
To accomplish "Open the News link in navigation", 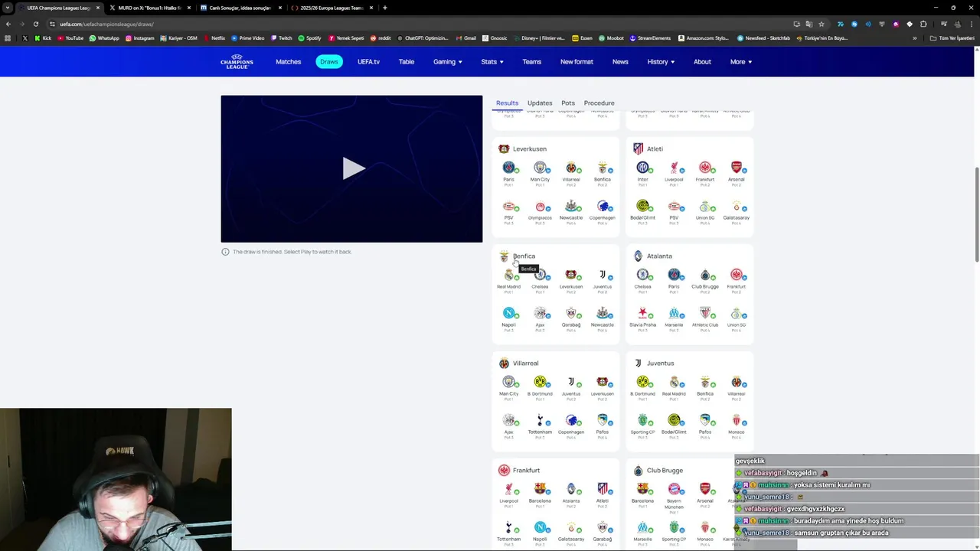I will [620, 61].
